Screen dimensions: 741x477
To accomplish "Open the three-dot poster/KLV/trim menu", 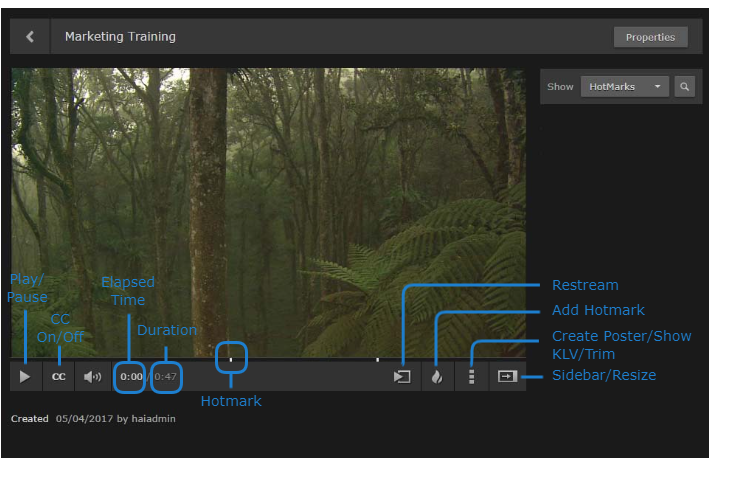I will pos(471,377).
